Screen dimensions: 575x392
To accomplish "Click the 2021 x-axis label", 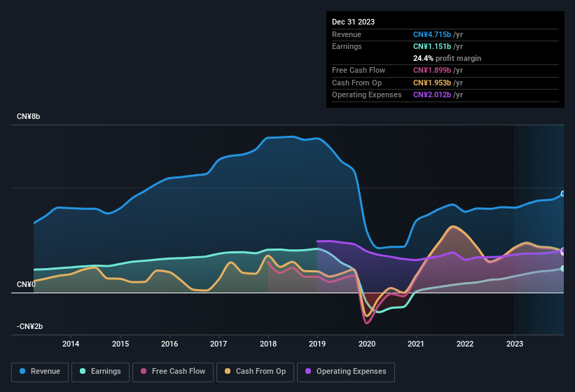I will [416, 344].
